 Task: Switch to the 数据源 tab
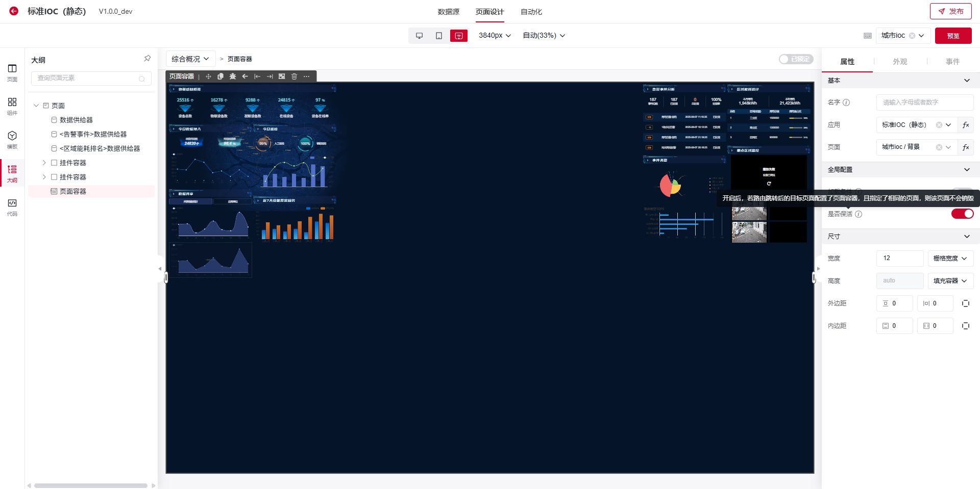[448, 12]
